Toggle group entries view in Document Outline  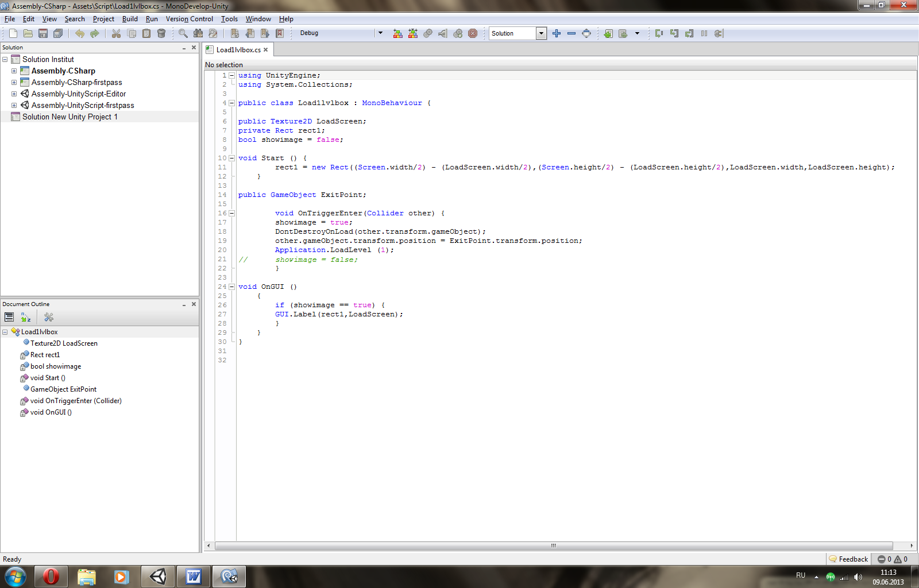(x=9, y=317)
